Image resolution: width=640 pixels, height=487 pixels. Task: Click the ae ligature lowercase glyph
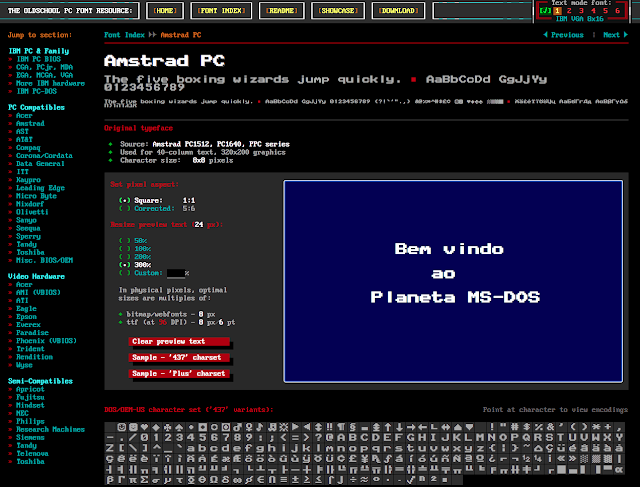pos(226,459)
